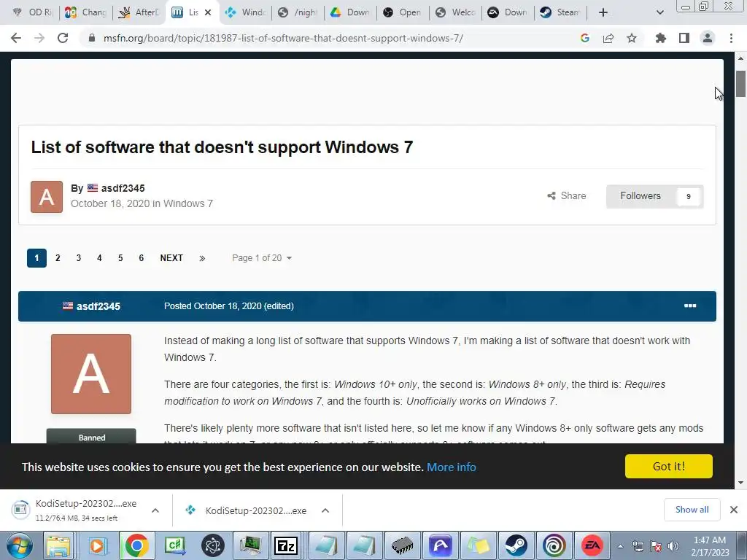Click the Followers button

click(x=640, y=196)
